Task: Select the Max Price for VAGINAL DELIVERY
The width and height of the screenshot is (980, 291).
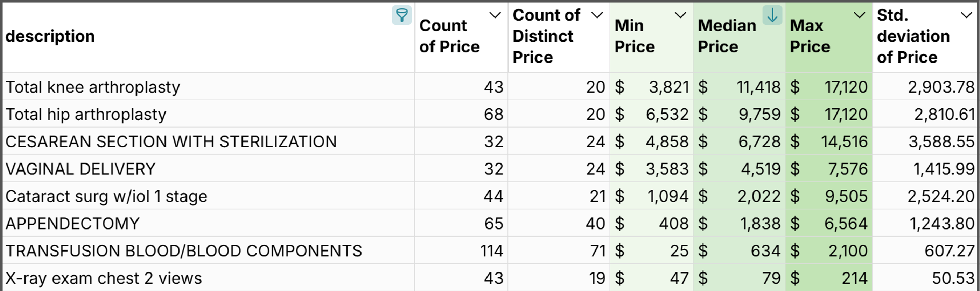Action: click(829, 169)
